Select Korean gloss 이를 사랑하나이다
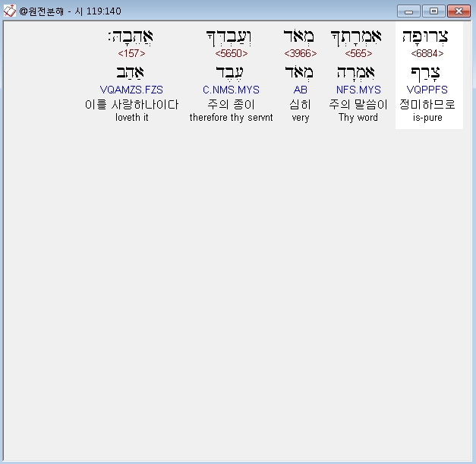The width and height of the screenshot is (476, 464). pos(131,105)
